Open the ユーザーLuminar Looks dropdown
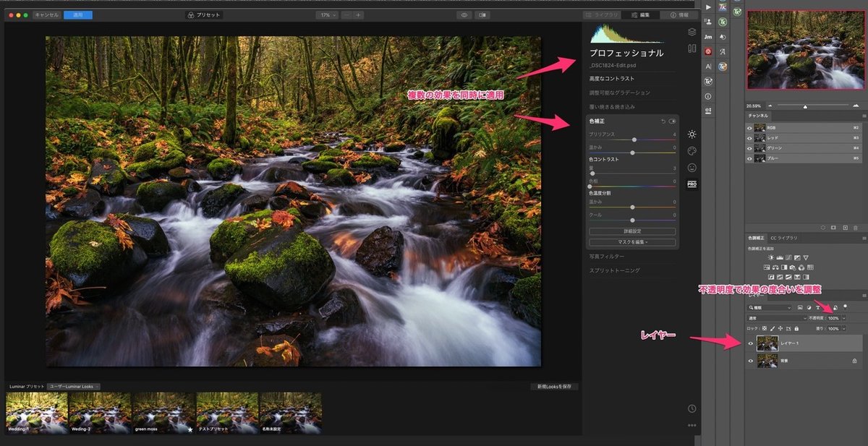Image resolution: width=868 pixels, height=446 pixels. pyautogui.click(x=74, y=387)
